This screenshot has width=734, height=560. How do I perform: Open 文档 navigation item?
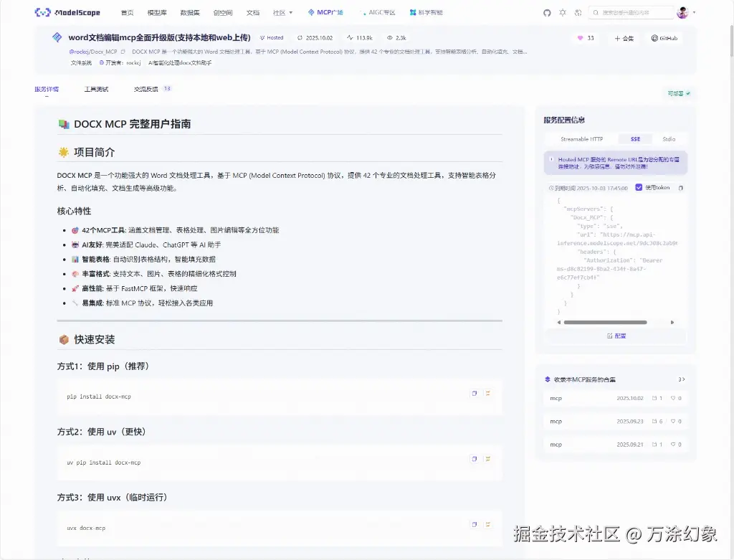coord(253,13)
